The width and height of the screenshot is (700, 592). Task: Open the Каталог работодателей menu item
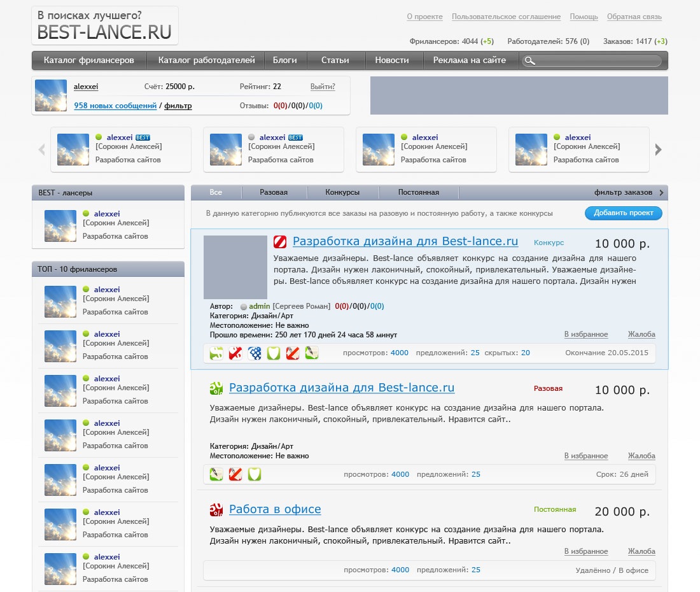click(206, 60)
